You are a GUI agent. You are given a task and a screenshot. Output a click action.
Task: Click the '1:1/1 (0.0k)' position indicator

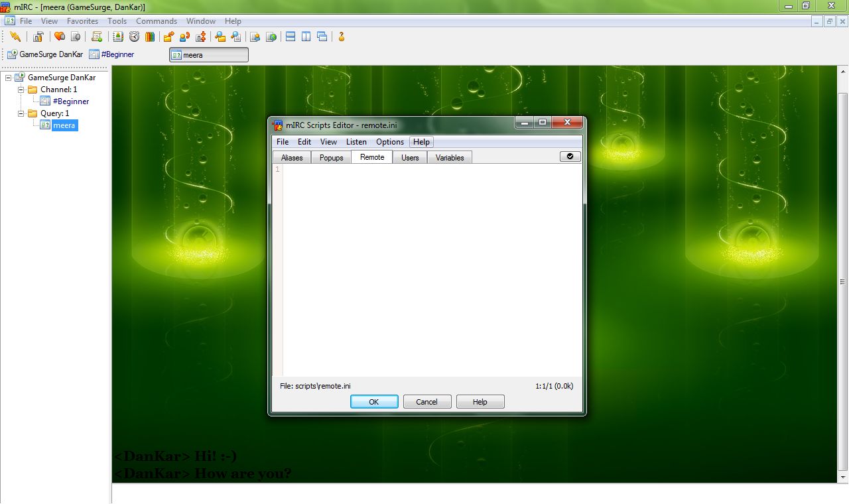pos(555,385)
